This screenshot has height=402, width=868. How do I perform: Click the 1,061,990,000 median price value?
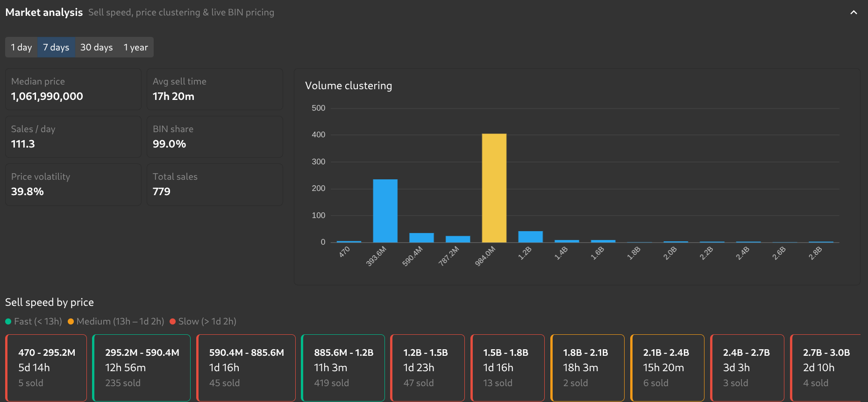[47, 97]
